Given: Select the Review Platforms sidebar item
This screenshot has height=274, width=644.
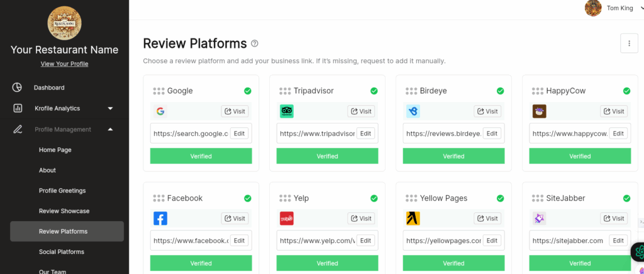Looking at the screenshot, I should (67, 231).
